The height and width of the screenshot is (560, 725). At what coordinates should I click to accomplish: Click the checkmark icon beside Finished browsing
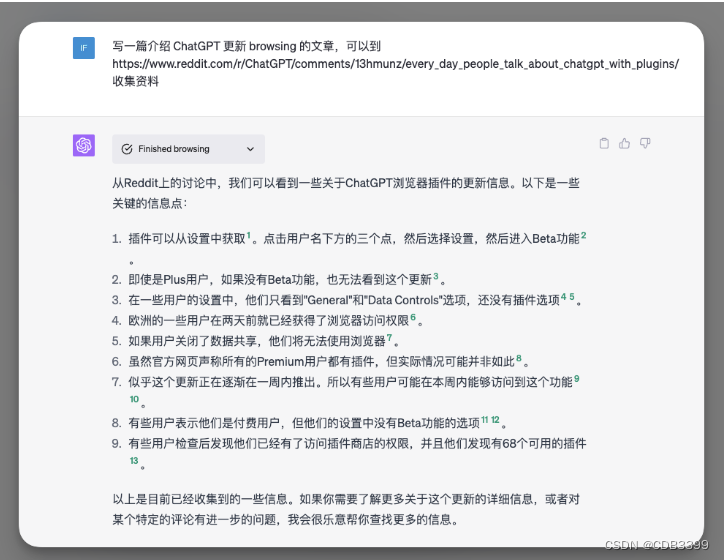click(127, 149)
